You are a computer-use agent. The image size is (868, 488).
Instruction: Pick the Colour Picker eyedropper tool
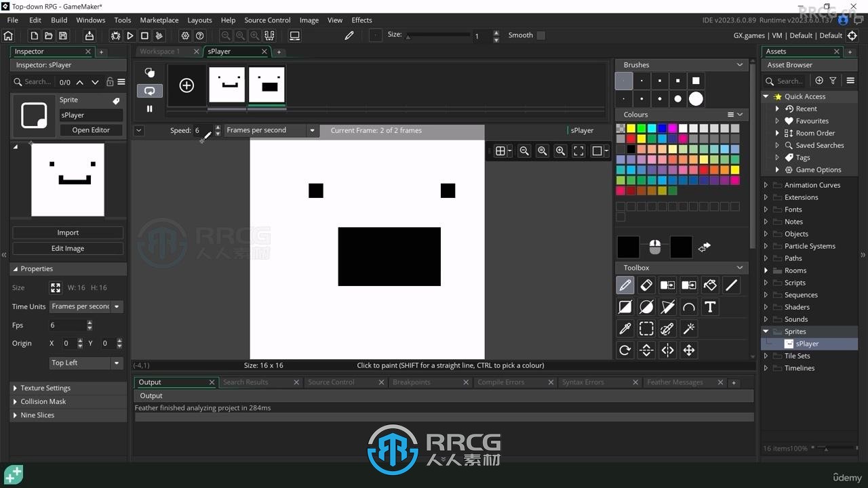click(x=625, y=329)
